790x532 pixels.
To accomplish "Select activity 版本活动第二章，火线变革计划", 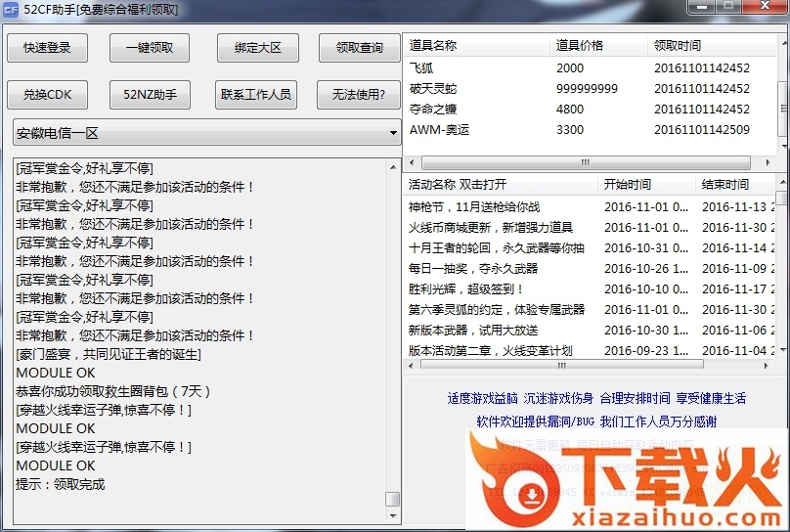I will 590,351.
